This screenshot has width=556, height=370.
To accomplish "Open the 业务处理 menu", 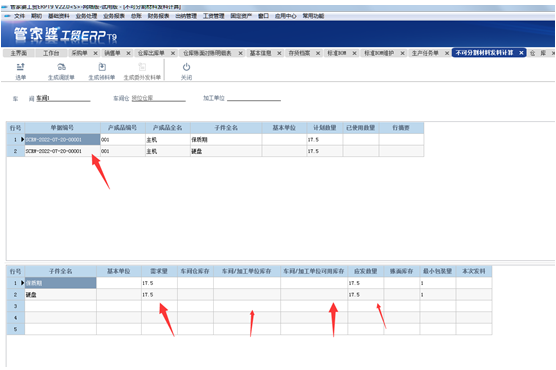I will [86, 16].
